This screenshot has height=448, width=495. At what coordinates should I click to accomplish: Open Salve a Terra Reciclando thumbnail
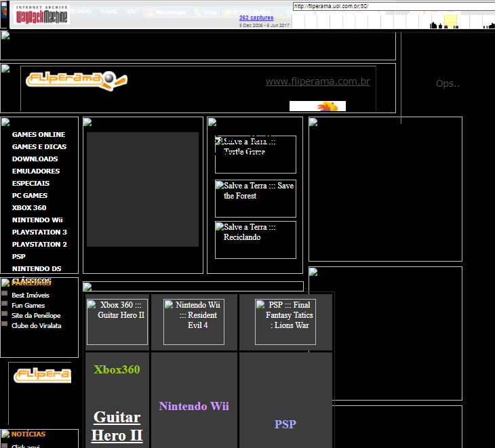click(x=256, y=240)
